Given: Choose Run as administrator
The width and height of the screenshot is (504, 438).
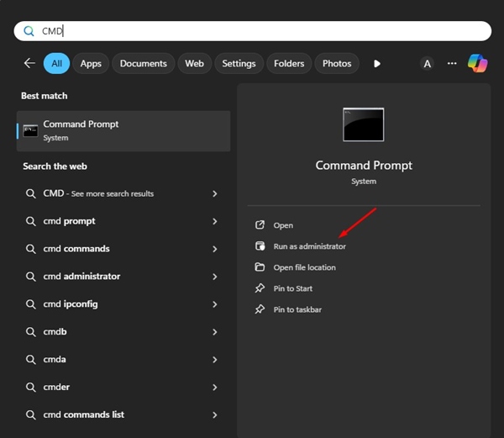Looking at the screenshot, I should [309, 246].
